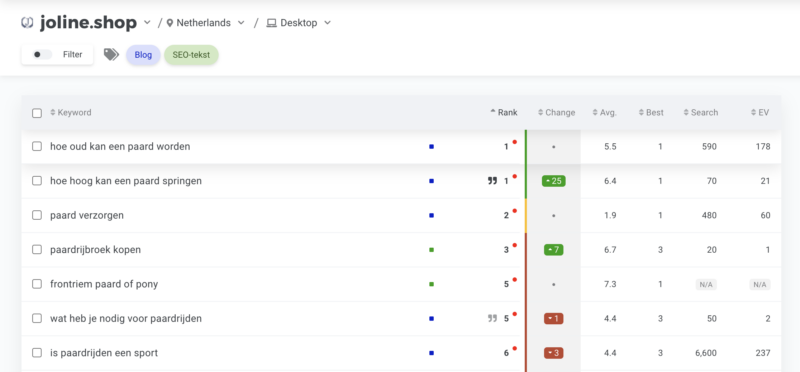The width and height of the screenshot is (800, 372).
Task: Click quote icon in 'hoe hoog kan een paard springen' row
Action: coord(492,181)
